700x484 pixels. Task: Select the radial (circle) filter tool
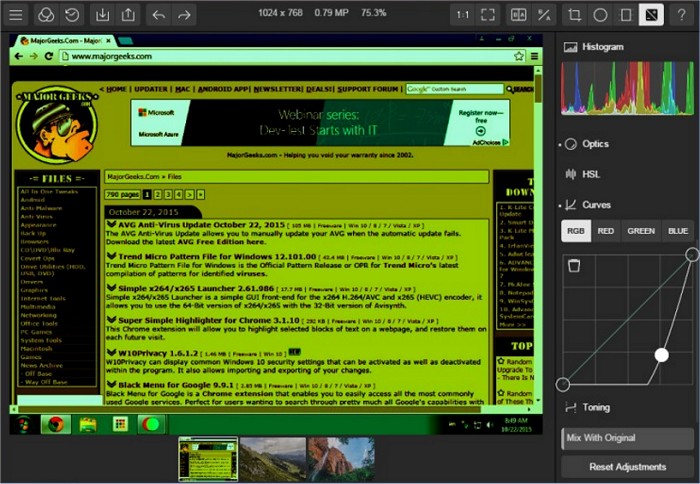coord(600,15)
